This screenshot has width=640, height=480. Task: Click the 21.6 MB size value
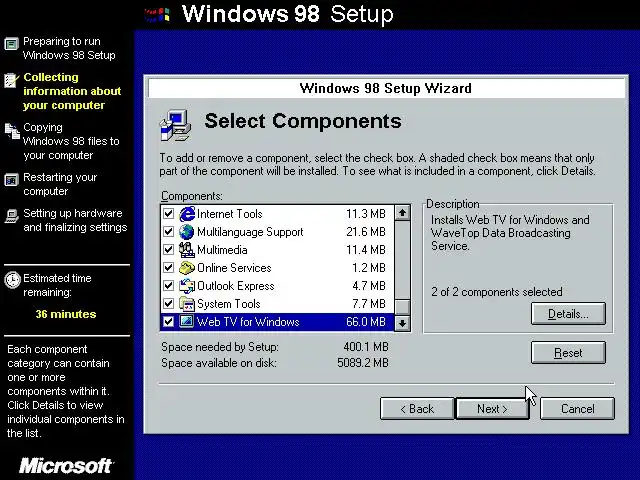tap(366, 232)
